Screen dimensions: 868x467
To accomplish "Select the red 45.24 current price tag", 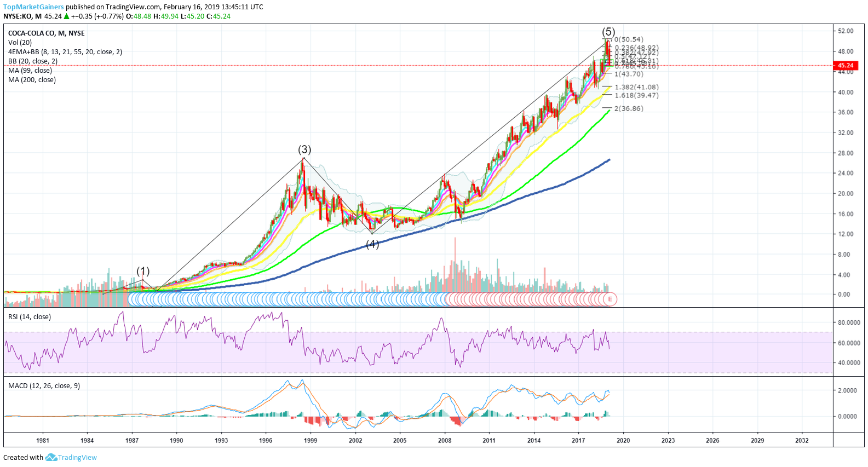I will [846, 65].
